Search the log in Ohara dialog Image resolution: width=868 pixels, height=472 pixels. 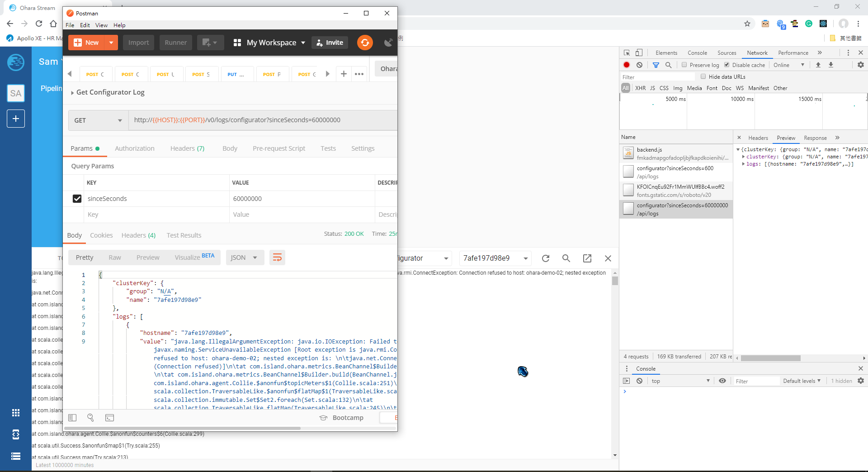pos(566,258)
